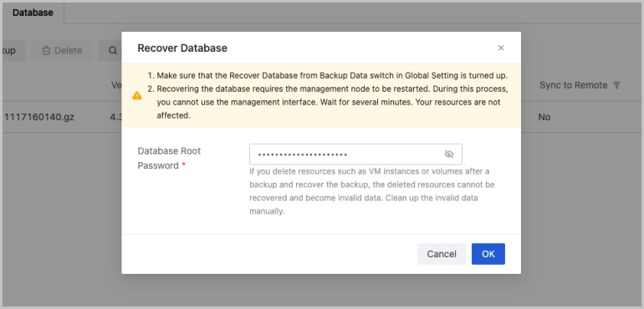Toggle password visibility eye icon

(449, 154)
